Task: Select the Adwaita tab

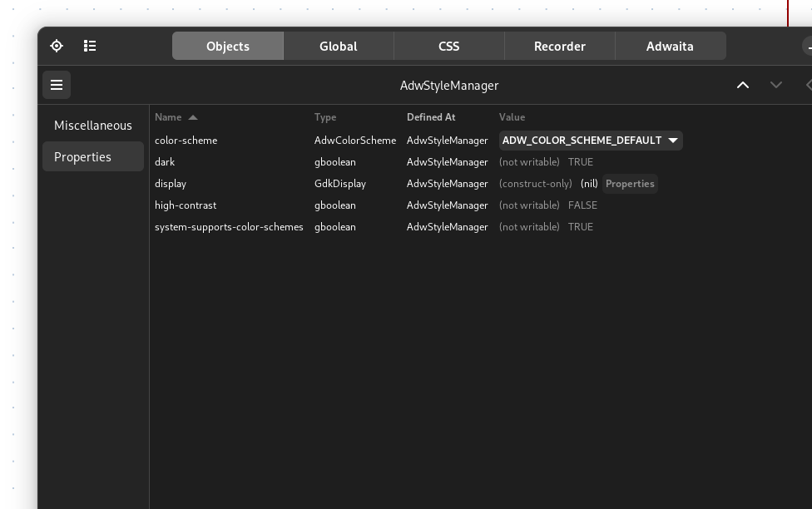Action: [x=671, y=46]
